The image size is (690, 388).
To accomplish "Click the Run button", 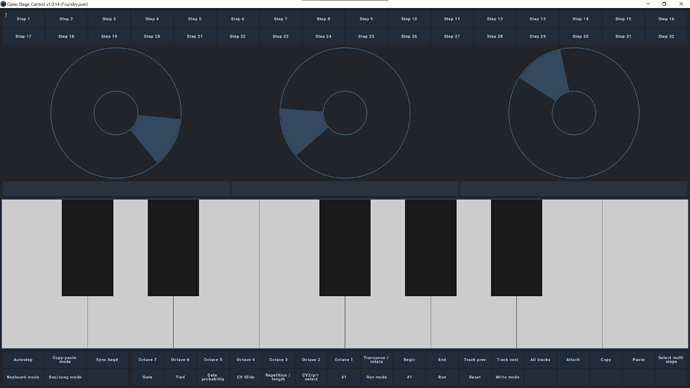I will (442, 377).
